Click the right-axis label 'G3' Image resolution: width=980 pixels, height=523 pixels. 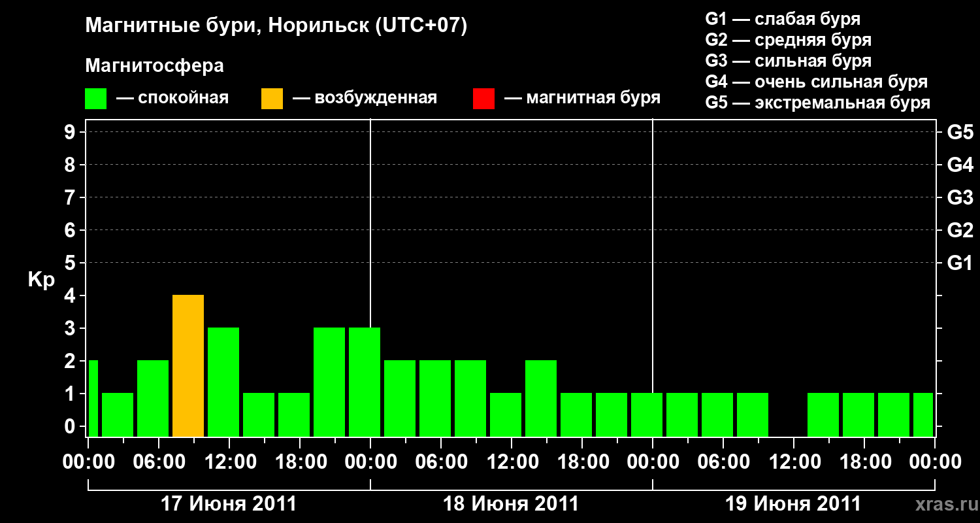[x=960, y=197]
